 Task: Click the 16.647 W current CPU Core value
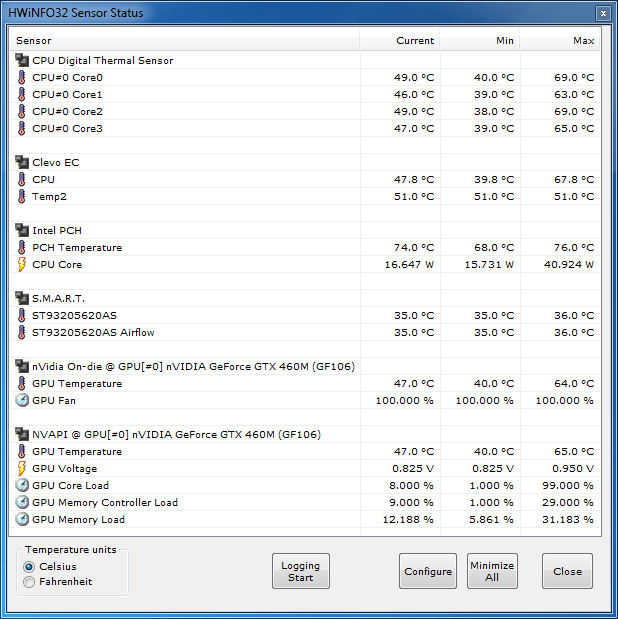point(409,264)
